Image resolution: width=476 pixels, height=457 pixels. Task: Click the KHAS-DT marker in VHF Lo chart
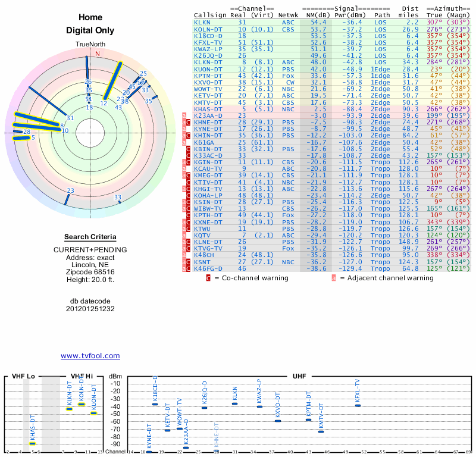tap(33, 444)
